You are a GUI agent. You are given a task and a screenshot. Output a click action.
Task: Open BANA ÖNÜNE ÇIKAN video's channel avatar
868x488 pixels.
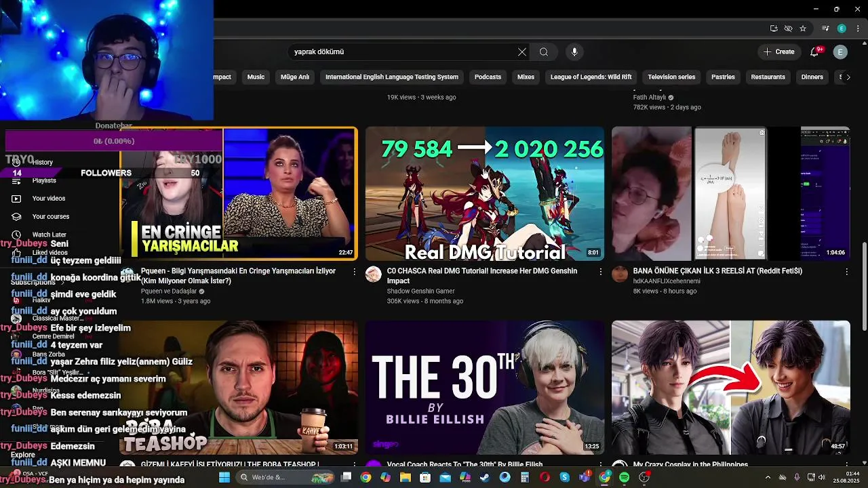[x=620, y=274]
